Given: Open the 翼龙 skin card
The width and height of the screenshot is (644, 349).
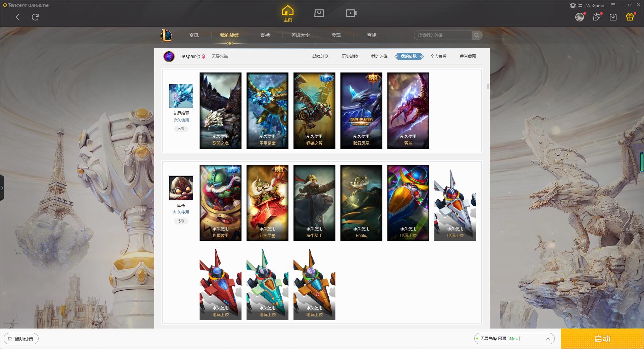Looking at the screenshot, I should point(408,110).
